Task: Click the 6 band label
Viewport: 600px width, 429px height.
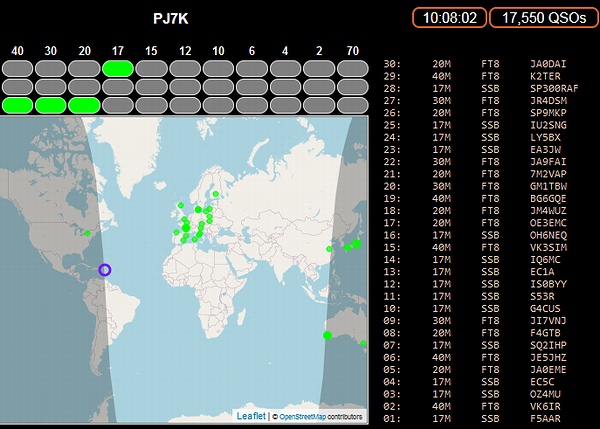Action: tap(252, 51)
